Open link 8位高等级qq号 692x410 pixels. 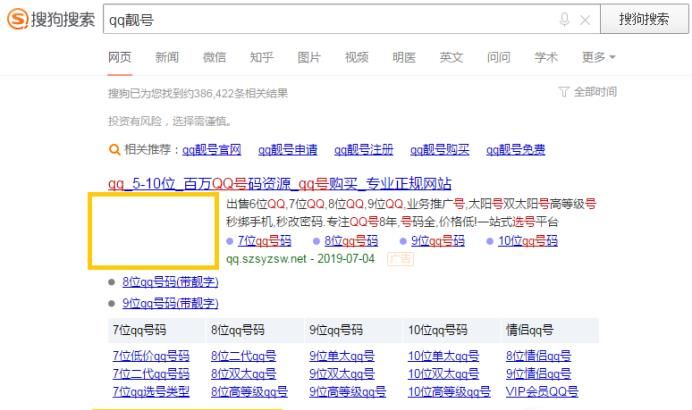coord(249,392)
